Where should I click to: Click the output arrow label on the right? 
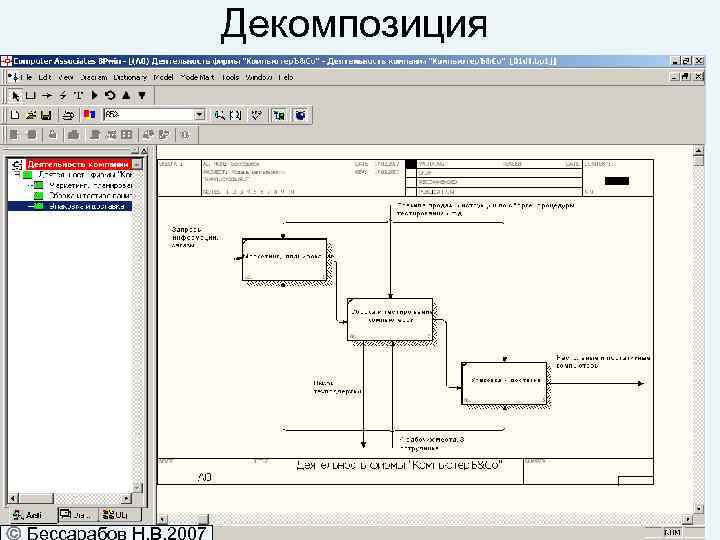603,361
